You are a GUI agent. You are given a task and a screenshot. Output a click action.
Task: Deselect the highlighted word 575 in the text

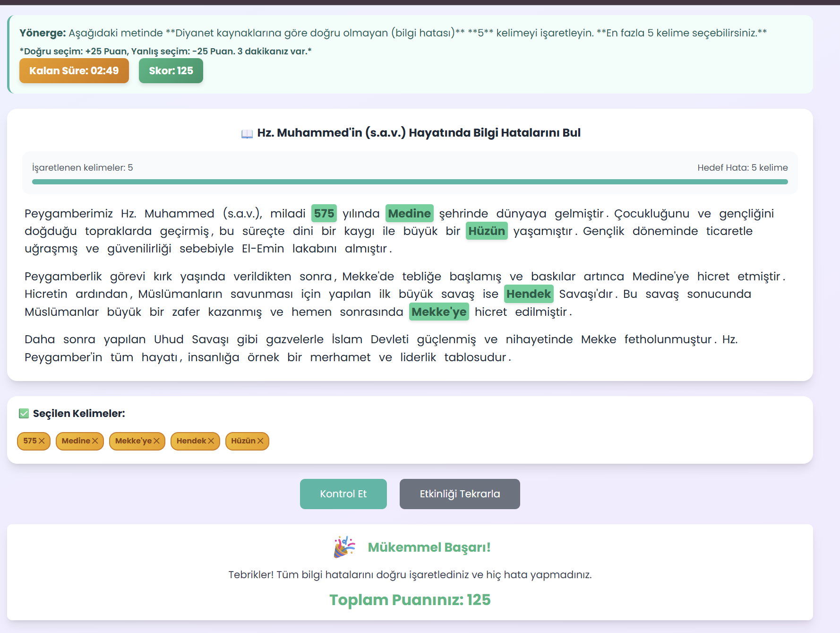coord(324,214)
